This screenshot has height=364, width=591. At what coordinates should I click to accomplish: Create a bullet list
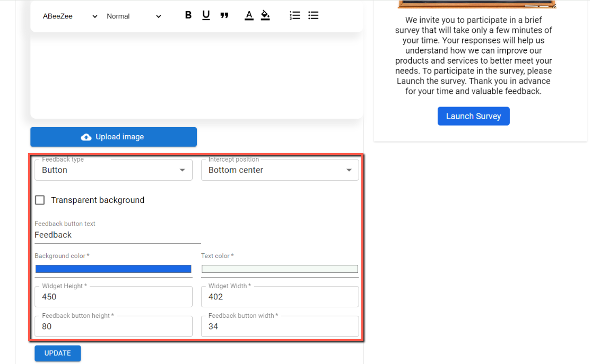click(314, 15)
